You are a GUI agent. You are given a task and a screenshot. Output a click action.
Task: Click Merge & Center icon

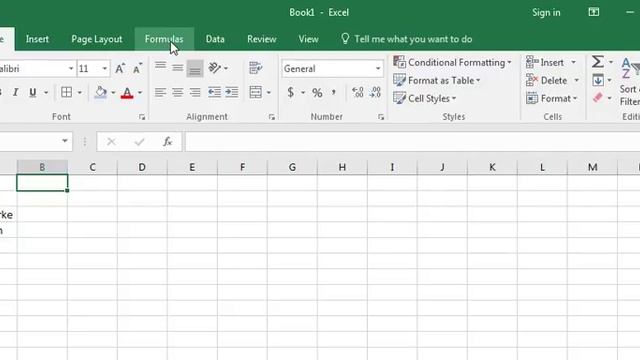(x=256, y=92)
